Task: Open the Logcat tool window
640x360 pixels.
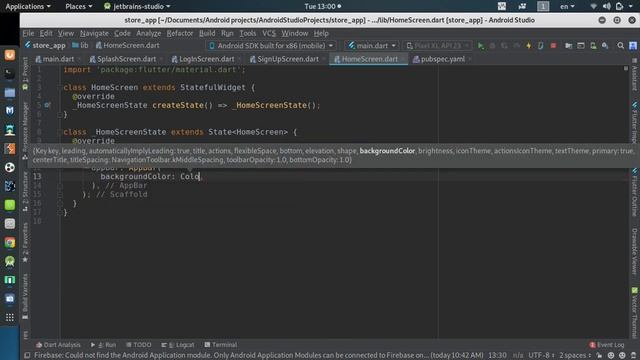Action: pos(178,345)
